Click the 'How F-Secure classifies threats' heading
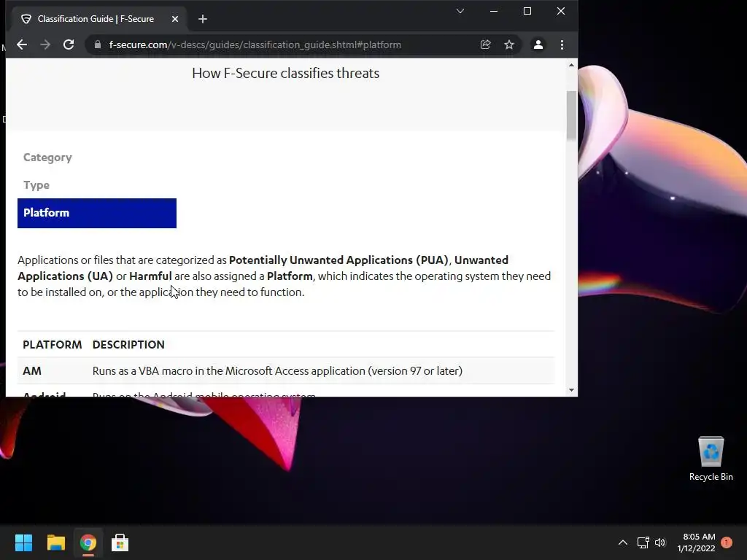The width and height of the screenshot is (747, 560). [286, 74]
